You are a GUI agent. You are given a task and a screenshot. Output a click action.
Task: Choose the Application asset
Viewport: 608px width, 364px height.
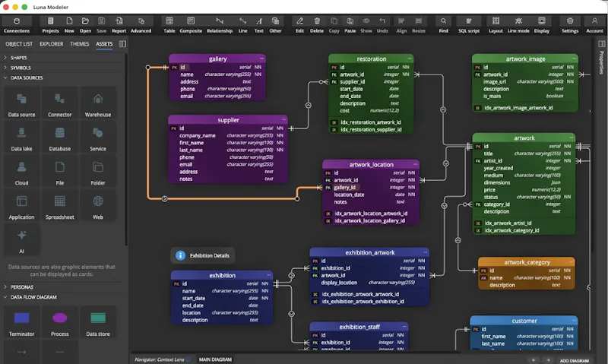(x=22, y=206)
